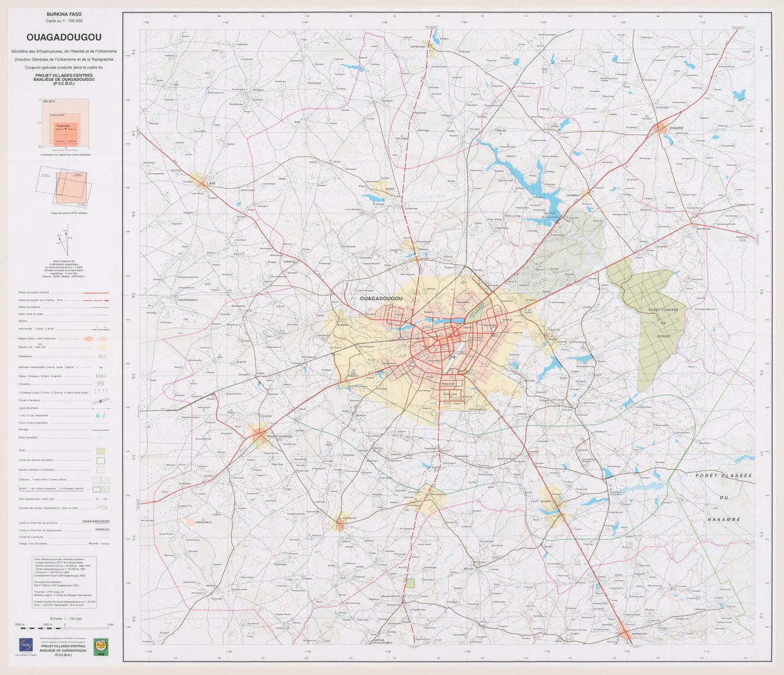The height and width of the screenshot is (675, 784).
Task: Click the 'TANGHIN-DASSOURI' town label
Action: [x=279, y=436]
